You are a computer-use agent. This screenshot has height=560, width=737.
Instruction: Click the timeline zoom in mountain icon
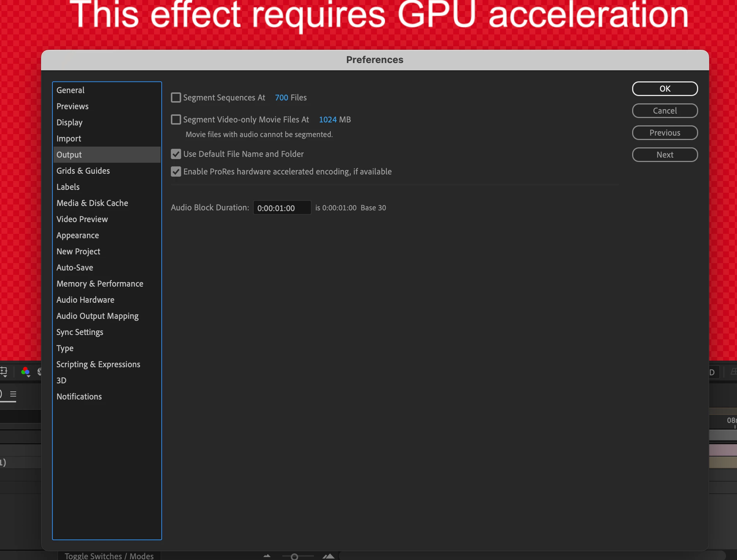pyautogui.click(x=329, y=556)
